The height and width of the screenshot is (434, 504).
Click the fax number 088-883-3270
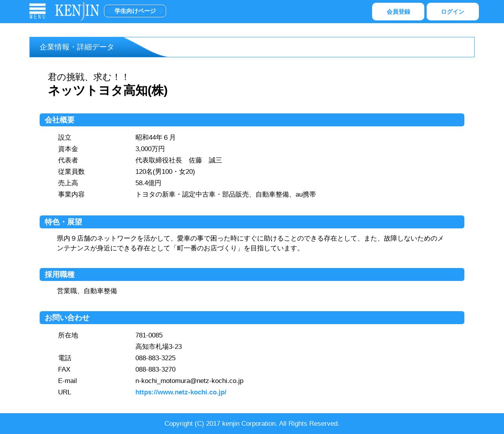tap(155, 369)
